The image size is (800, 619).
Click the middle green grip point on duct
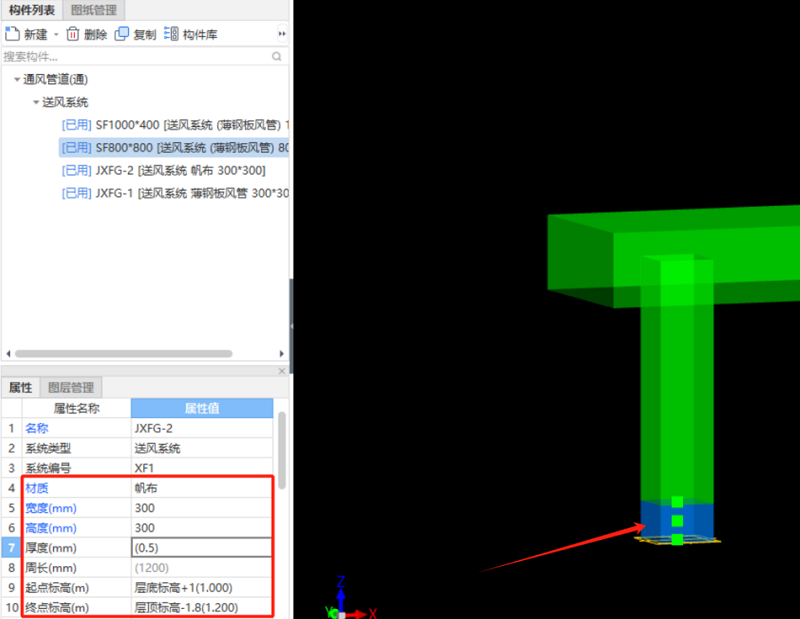tap(677, 521)
